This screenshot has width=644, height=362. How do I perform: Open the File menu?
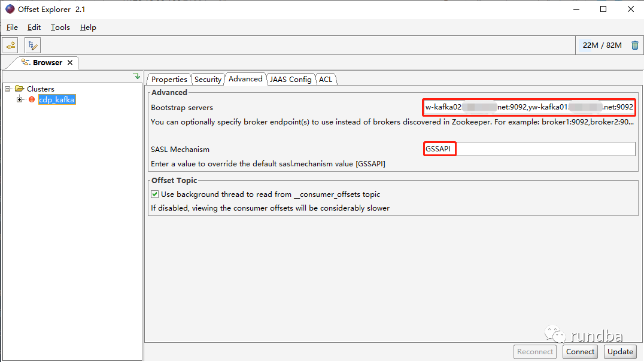pos(13,28)
